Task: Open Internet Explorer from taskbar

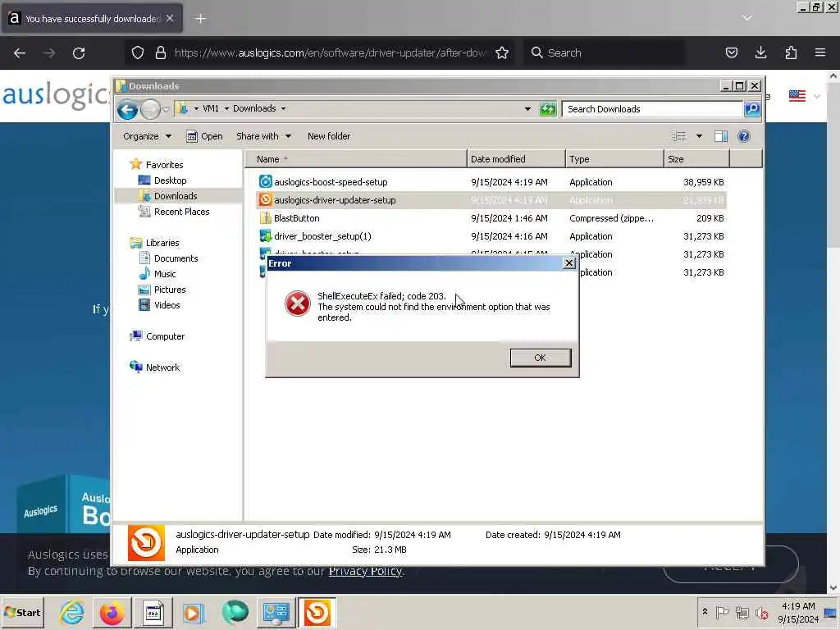Action: click(72, 613)
